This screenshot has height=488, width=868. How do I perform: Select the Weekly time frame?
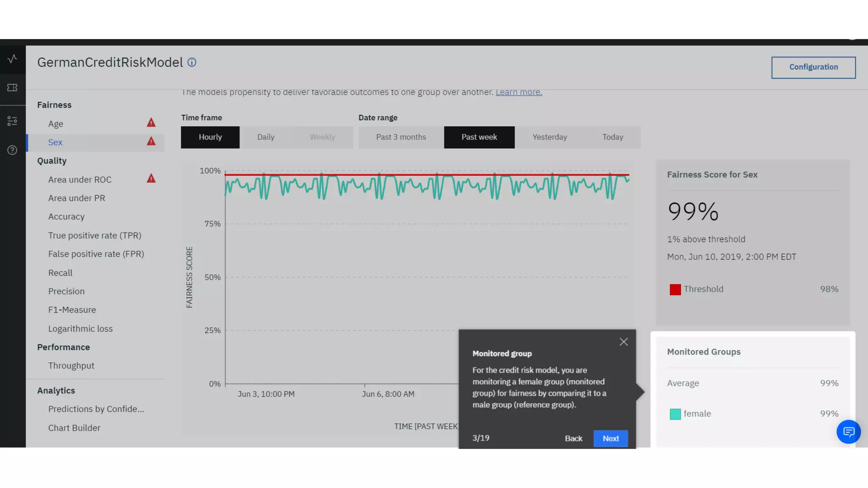click(323, 137)
